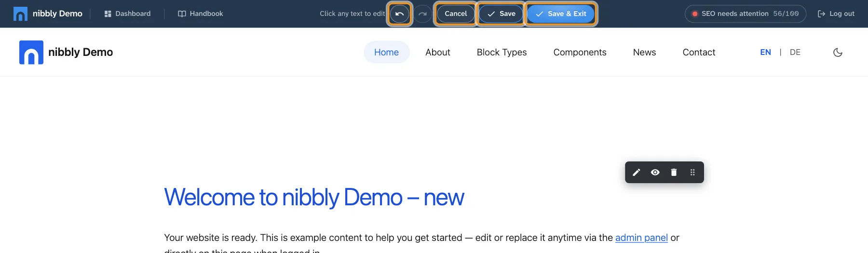The height and width of the screenshot is (253, 868).
Task: Click the block drag handle dots
Action: click(x=692, y=173)
